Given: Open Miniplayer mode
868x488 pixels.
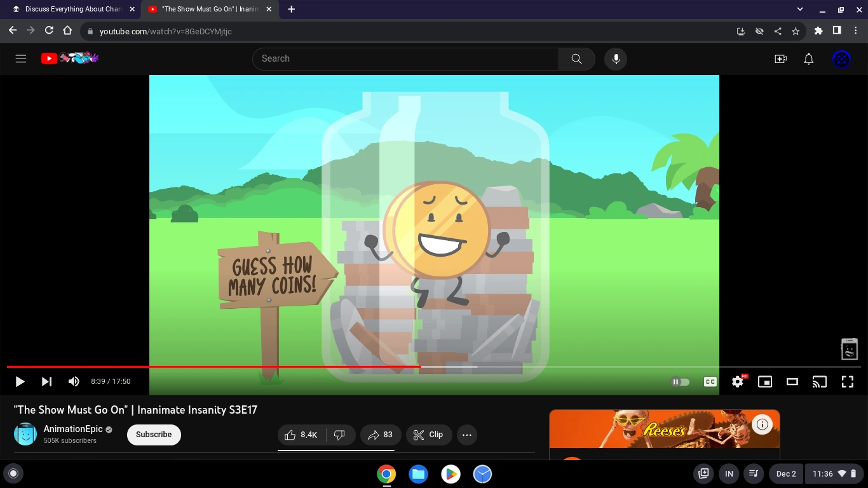Looking at the screenshot, I should pyautogui.click(x=765, y=381).
